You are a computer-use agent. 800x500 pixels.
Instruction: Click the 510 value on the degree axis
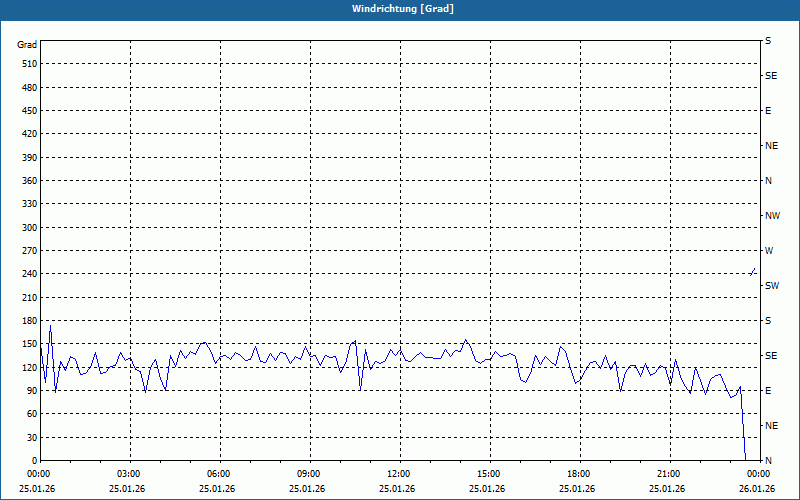coord(30,64)
